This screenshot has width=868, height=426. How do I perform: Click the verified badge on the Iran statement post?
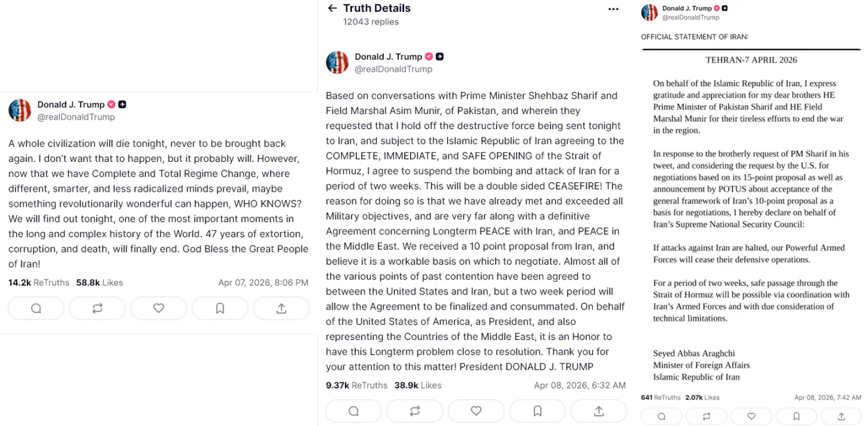[x=716, y=8]
